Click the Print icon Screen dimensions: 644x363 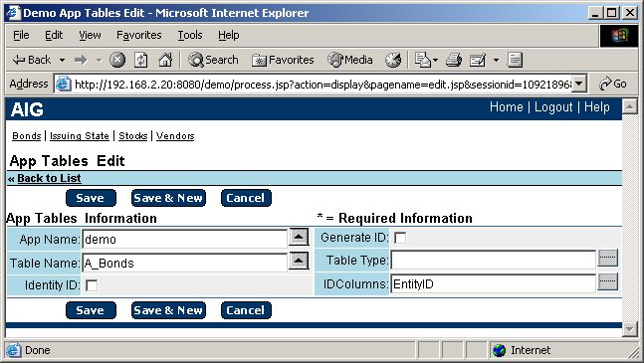454,60
